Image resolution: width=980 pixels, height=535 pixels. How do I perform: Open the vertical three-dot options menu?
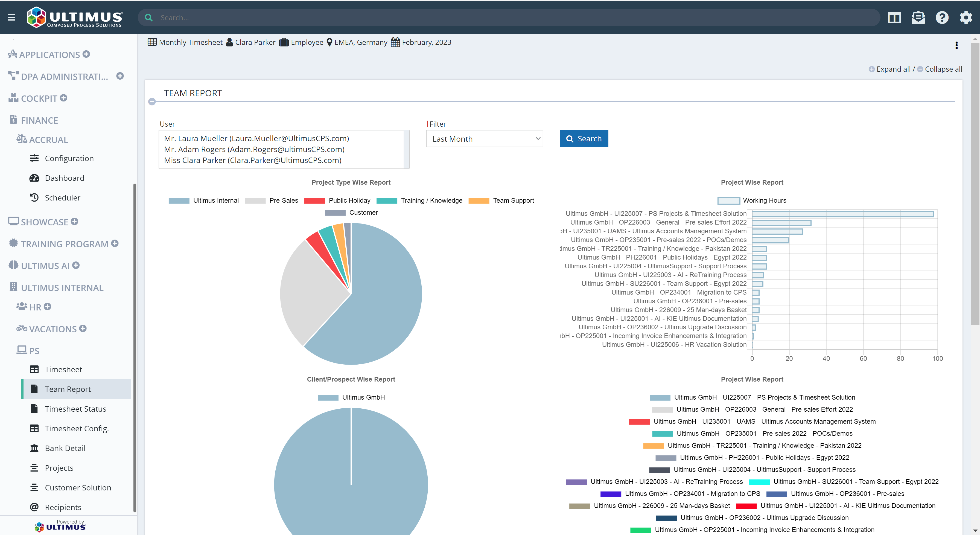(x=956, y=45)
